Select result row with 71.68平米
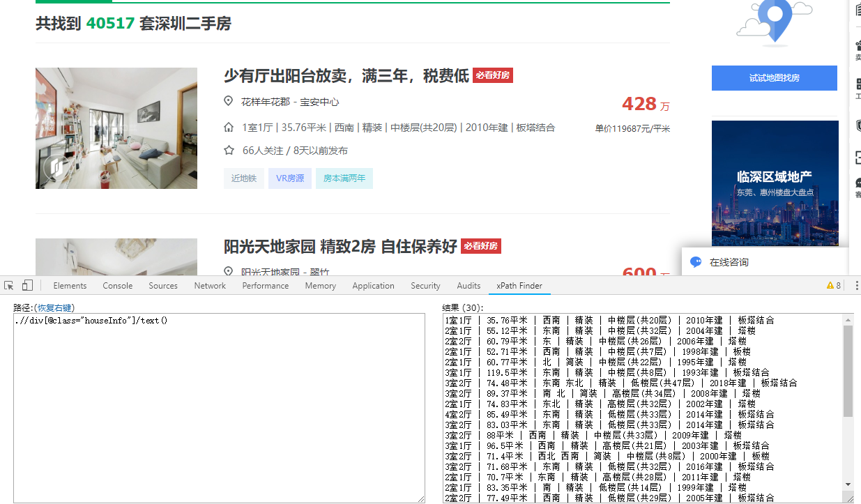This screenshot has width=861, height=504. point(609,466)
